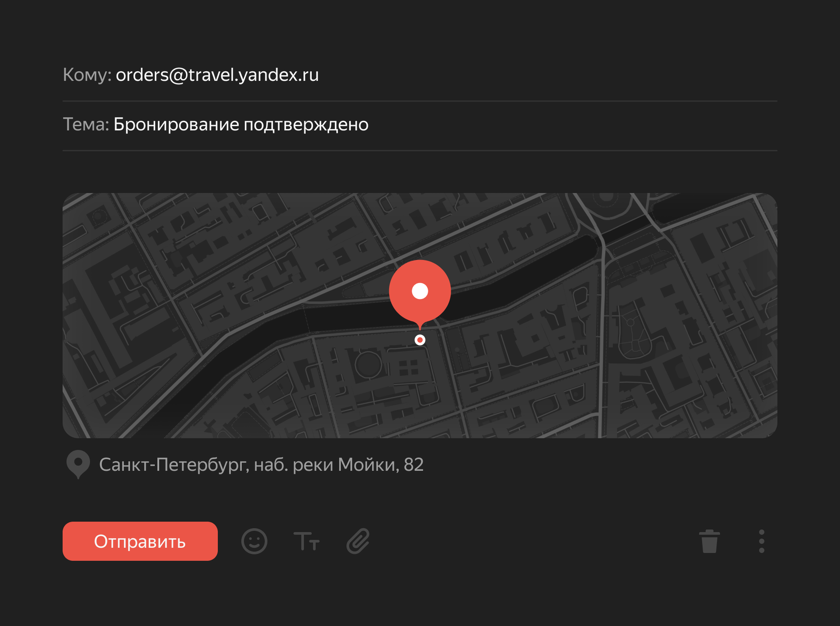Click the address Санкт-Петербург, наб. реки Мойки, 82
Image resolution: width=840 pixels, height=626 pixels.
(x=261, y=465)
